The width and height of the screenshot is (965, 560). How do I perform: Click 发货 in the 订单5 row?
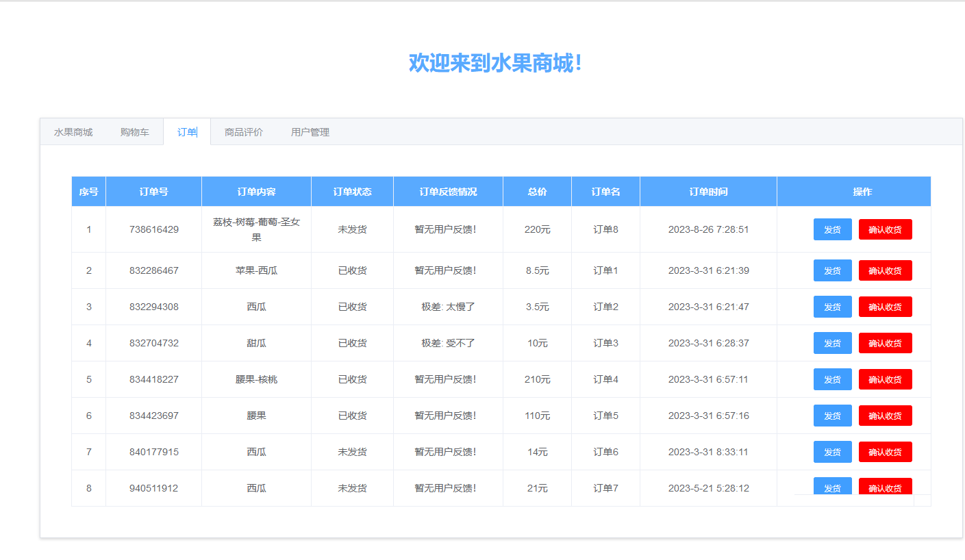[833, 416]
